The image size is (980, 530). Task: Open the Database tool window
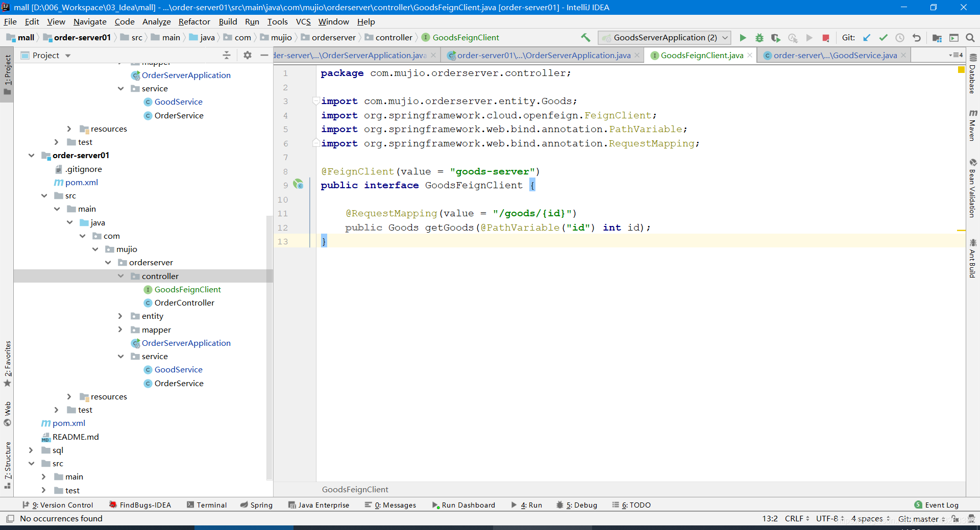point(973,73)
